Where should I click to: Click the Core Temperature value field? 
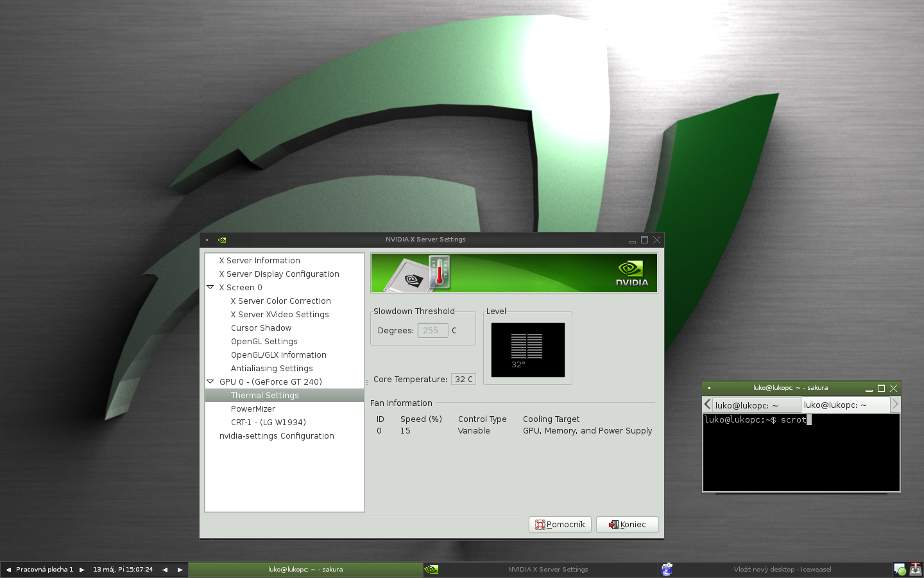pos(463,379)
